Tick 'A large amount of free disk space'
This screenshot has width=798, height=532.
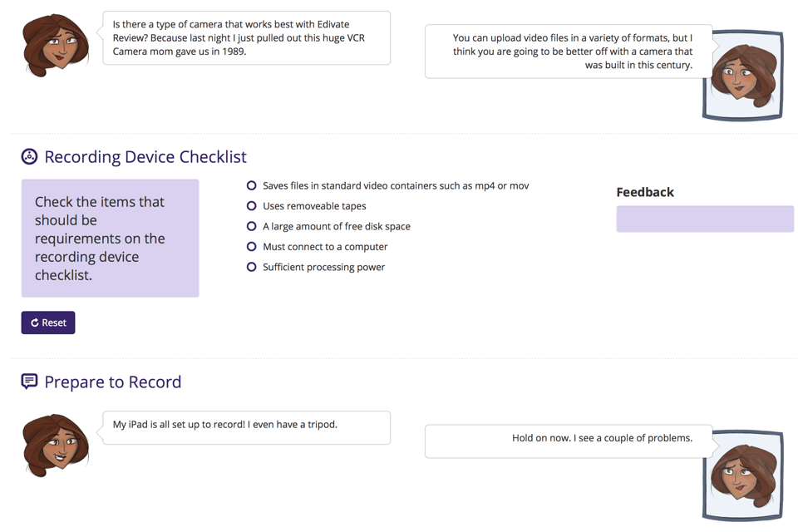pos(251,226)
